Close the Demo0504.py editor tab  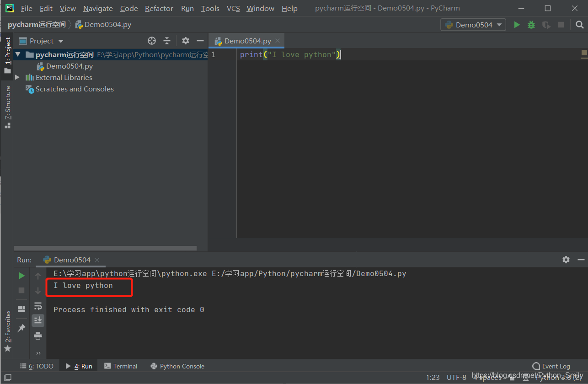pyautogui.click(x=278, y=41)
